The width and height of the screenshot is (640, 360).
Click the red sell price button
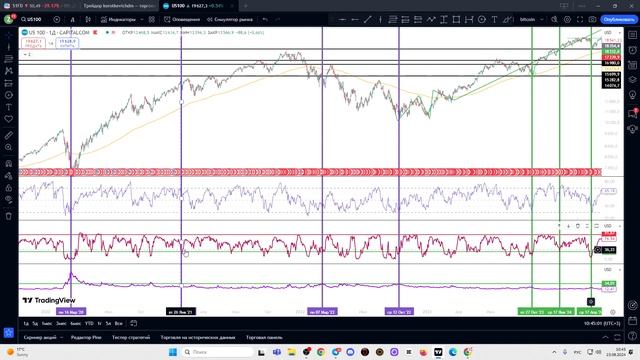pos(33,43)
